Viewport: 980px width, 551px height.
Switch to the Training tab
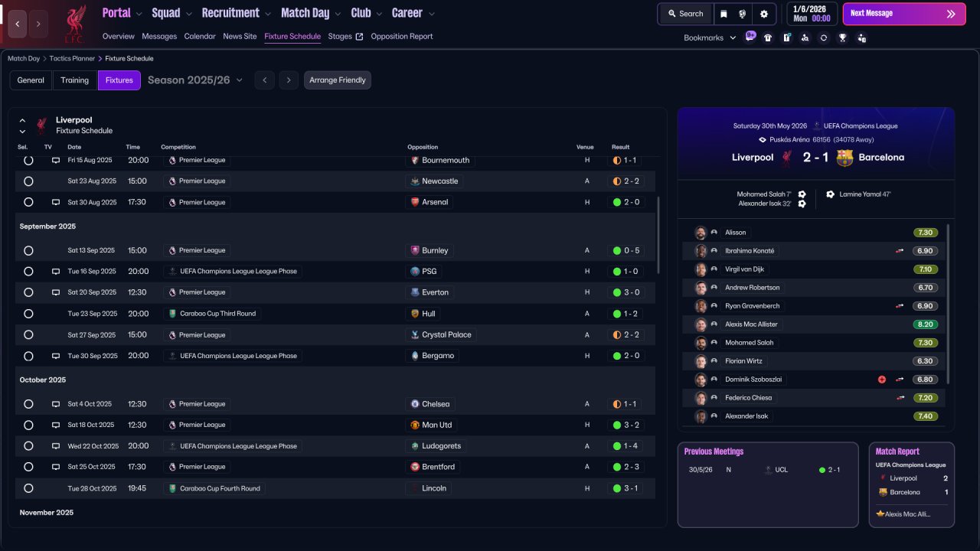pos(75,80)
